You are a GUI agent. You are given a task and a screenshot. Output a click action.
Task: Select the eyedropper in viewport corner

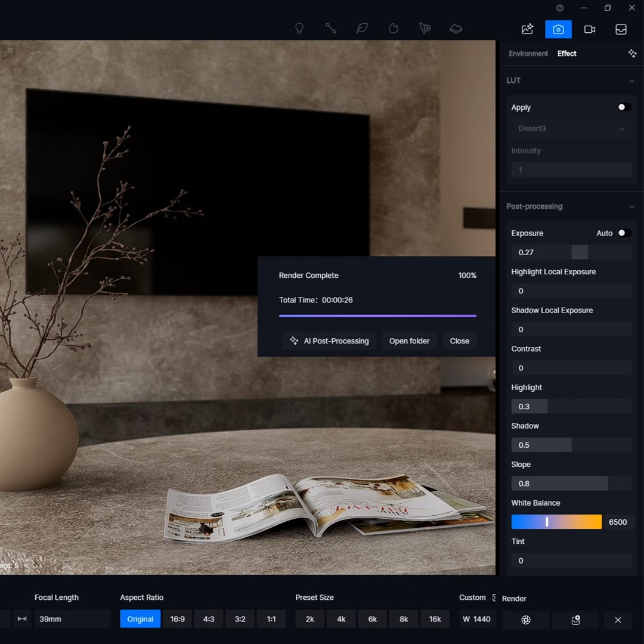point(8,52)
